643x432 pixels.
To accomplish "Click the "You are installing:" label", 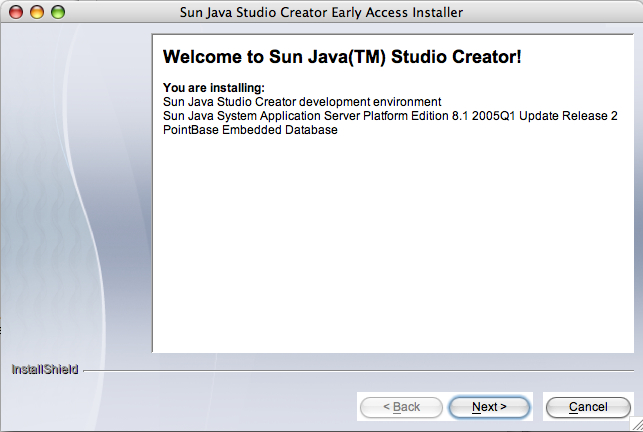I will (x=214, y=88).
